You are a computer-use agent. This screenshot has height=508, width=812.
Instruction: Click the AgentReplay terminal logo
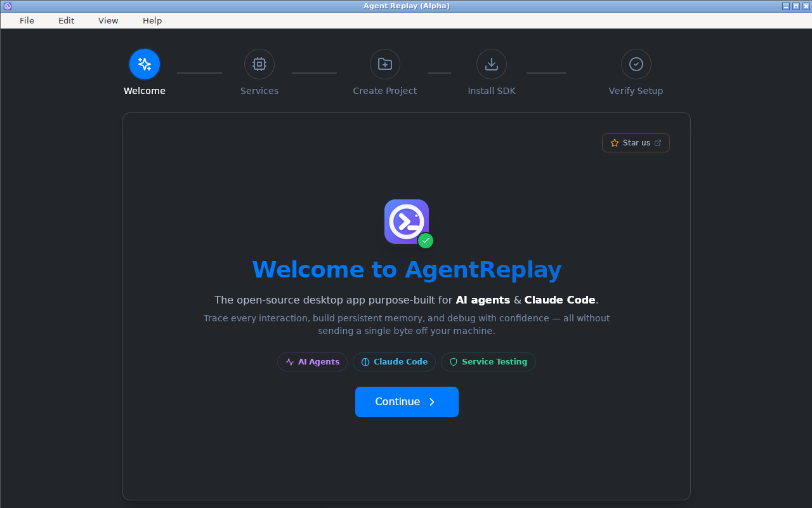(x=407, y=222)
